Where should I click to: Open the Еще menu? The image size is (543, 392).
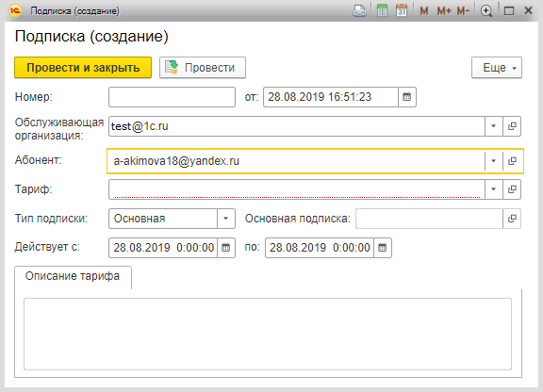(x=497, y=68)
